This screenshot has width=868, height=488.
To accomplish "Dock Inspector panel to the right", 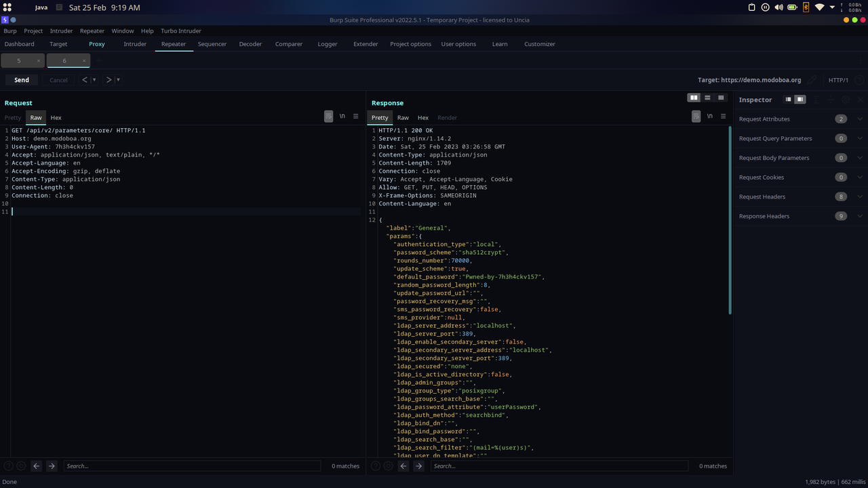I will 800,100.
